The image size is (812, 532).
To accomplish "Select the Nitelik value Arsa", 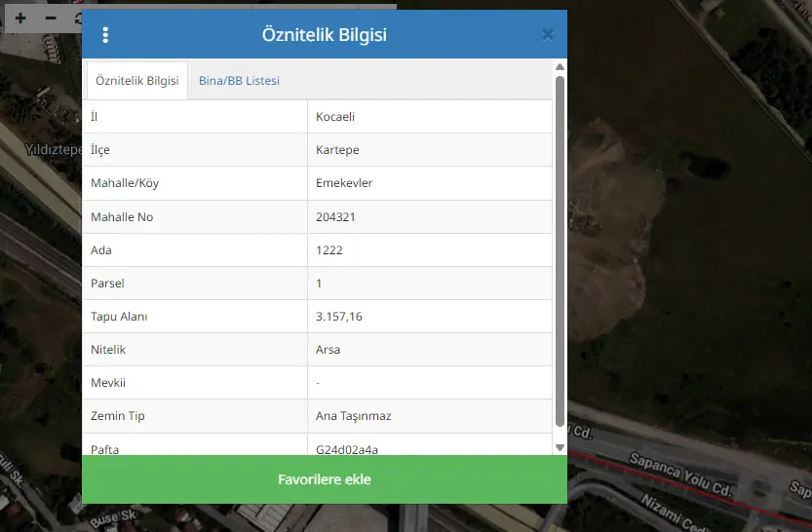I will point(328,350).
